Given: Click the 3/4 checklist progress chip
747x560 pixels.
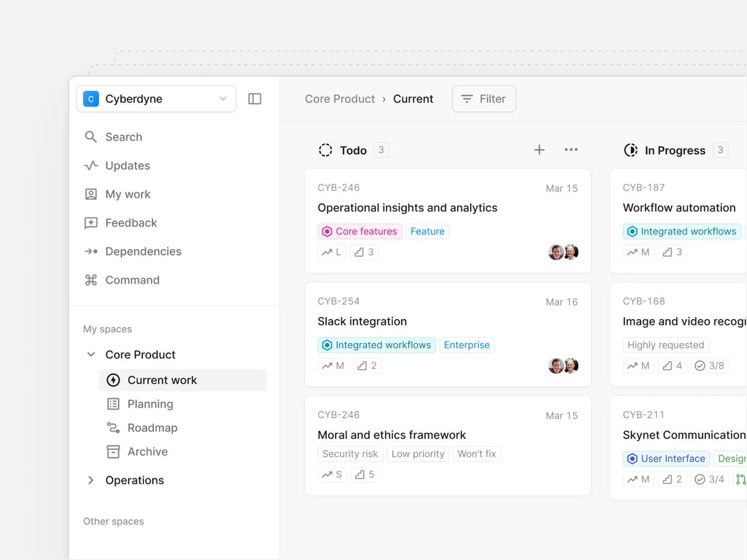Looking at the screenshot, I should tap(710, 479).
